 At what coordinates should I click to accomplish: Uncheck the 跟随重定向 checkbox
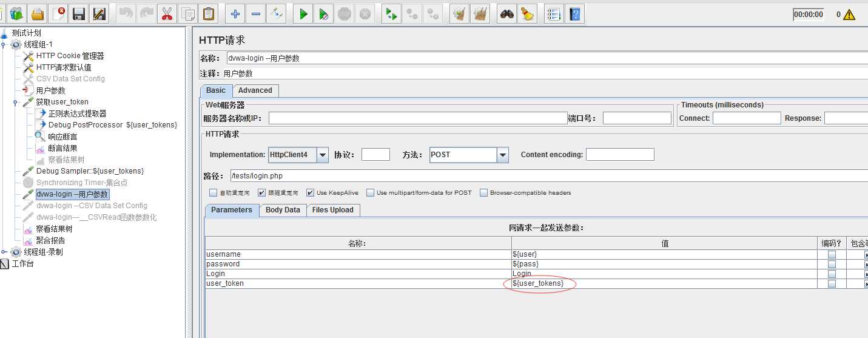pos(261,193)
